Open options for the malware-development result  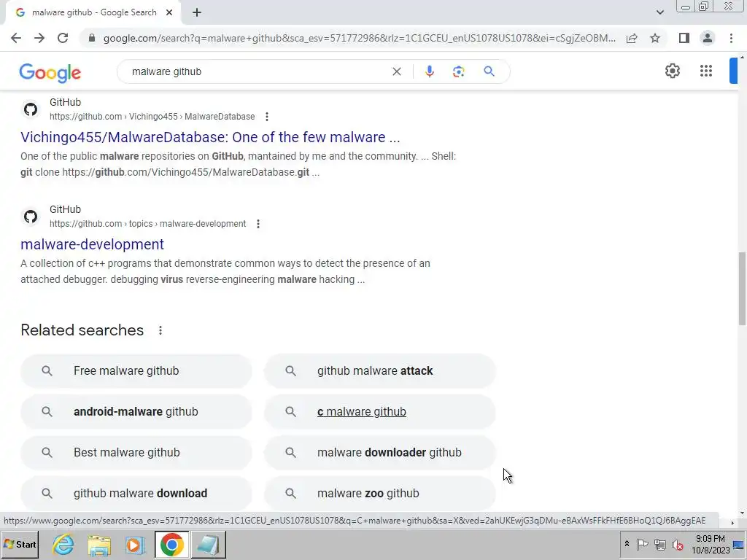(x=258, y=224)
